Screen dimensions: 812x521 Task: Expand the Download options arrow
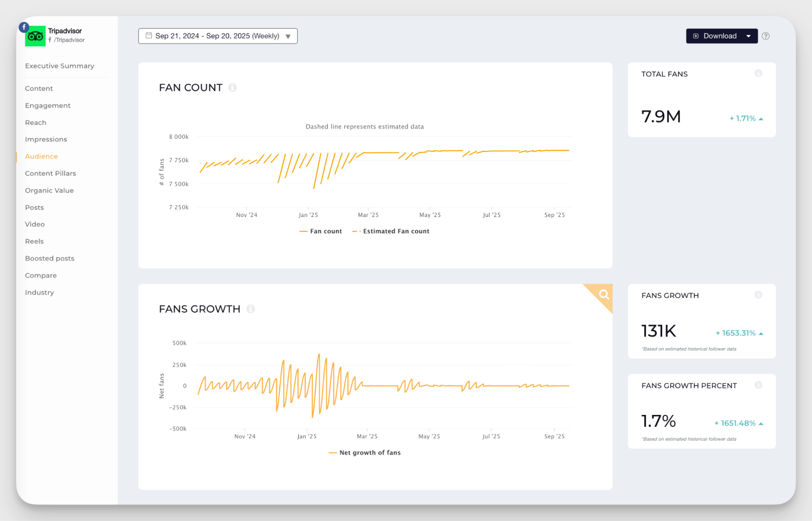tap(748, 36)
